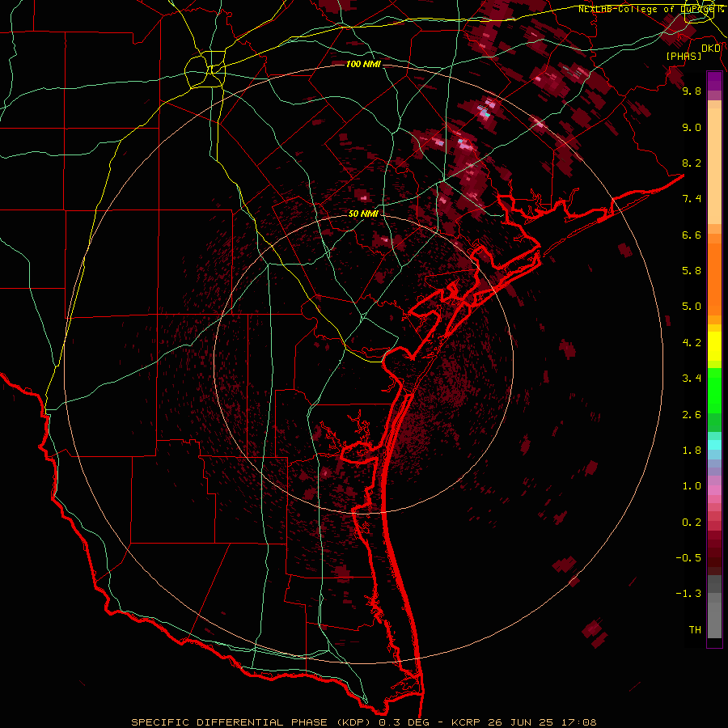
Task: Click the -0.5 scale value
Action: tap(688, 558)
